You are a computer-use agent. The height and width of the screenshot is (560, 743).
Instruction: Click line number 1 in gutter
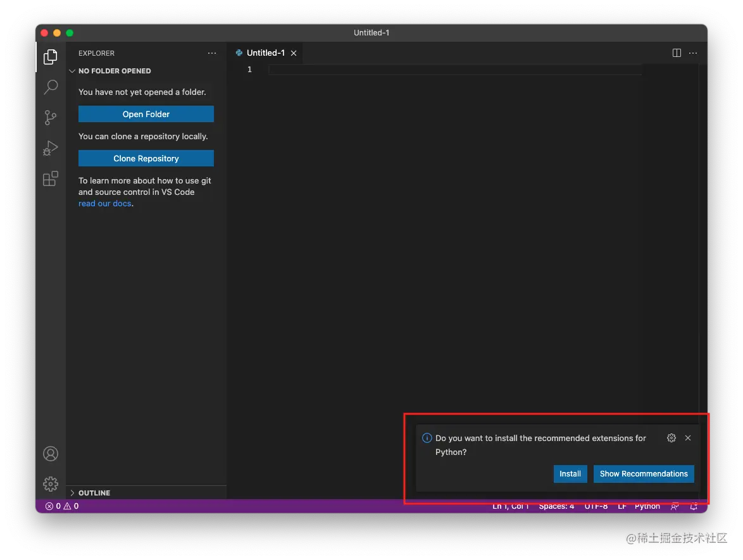(x=250, y=70)
